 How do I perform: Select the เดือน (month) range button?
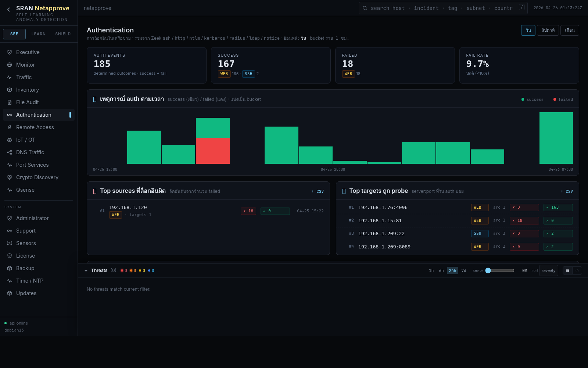click(x=569, y=30)
